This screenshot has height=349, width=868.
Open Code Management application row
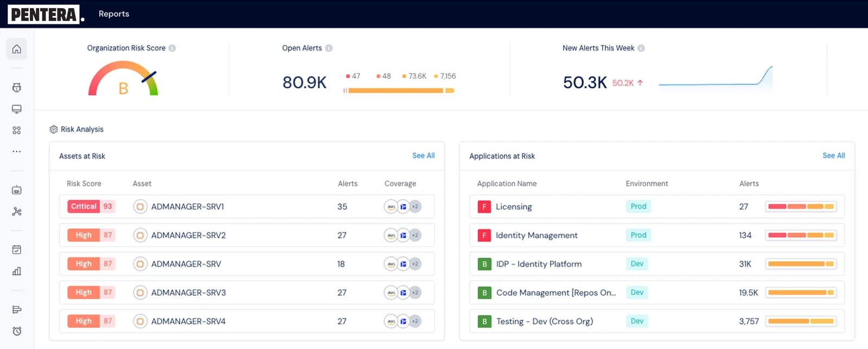coord(657,293)
